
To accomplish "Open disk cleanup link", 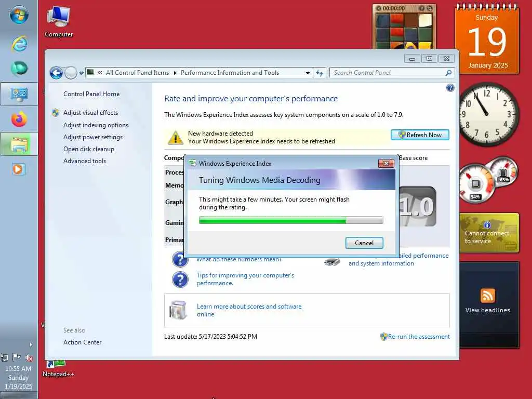I will (88, 149).
